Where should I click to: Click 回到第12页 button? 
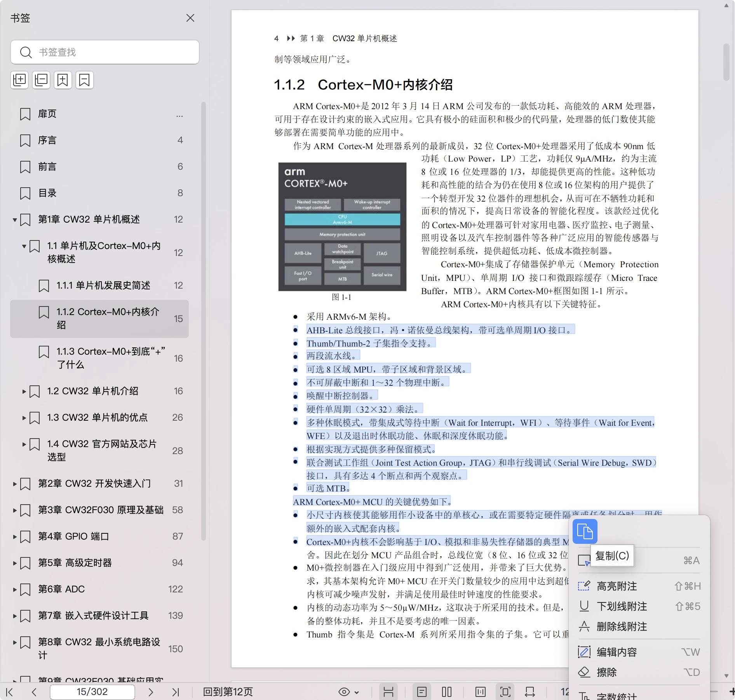point(228,692)
